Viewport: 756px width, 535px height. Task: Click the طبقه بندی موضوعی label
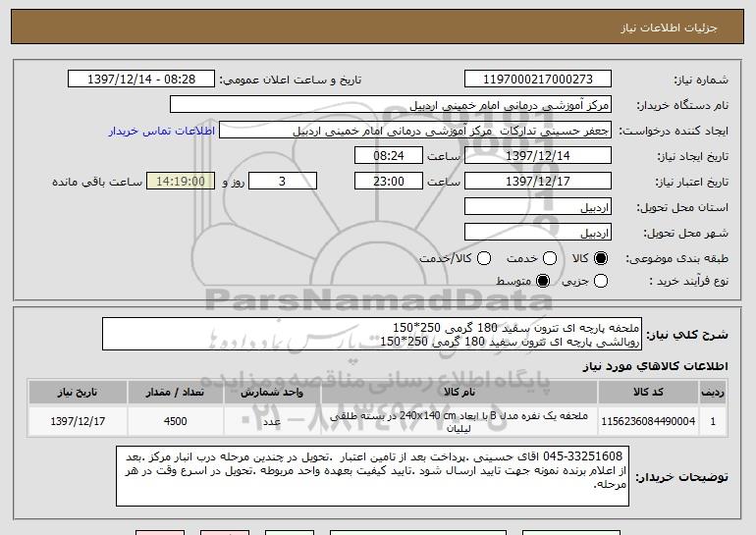pyautogui.click(x=676, y=259)
